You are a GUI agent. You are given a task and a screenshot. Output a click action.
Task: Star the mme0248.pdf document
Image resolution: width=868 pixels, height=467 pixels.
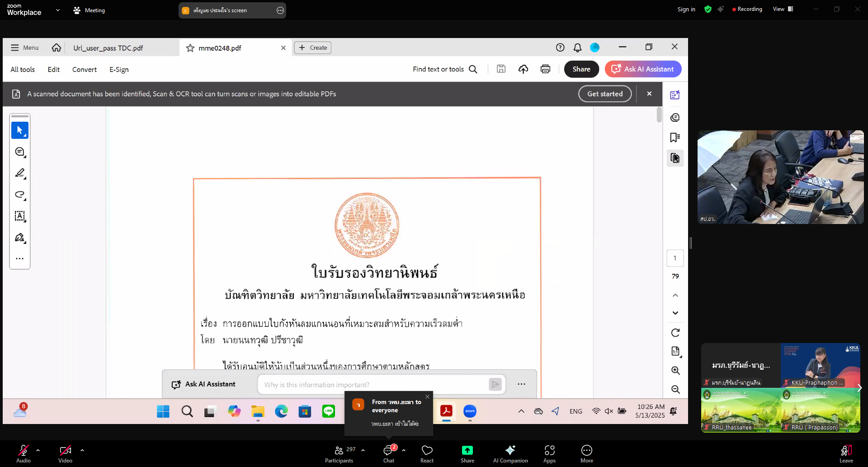coord(190,48)
